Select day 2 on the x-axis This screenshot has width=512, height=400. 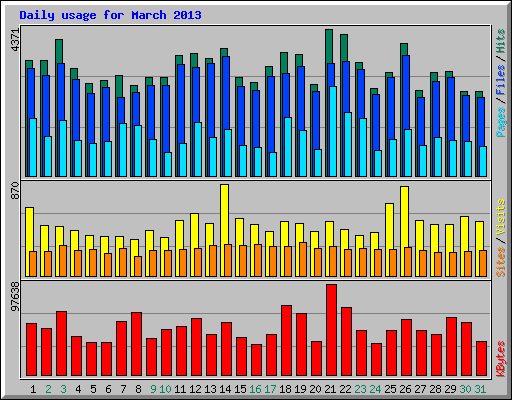(x=48, y=389)
